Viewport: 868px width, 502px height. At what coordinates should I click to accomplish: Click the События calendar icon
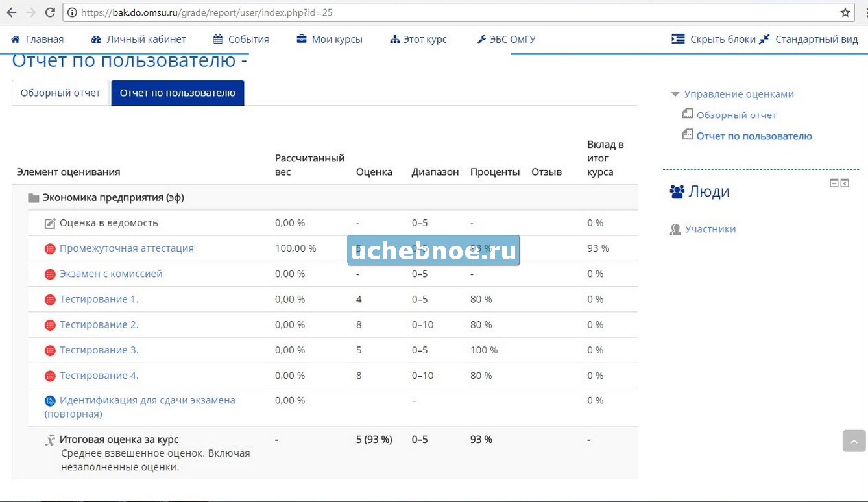218,39
